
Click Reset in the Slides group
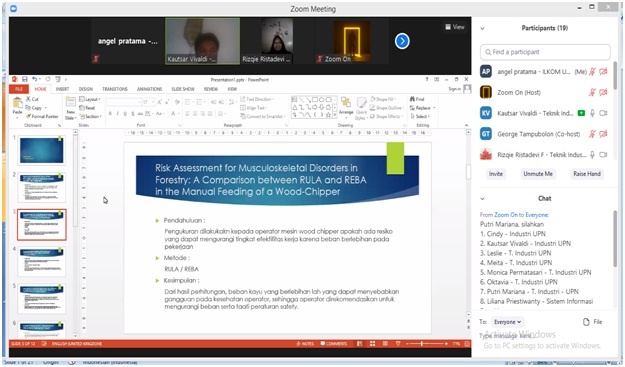tap(87, 108)
